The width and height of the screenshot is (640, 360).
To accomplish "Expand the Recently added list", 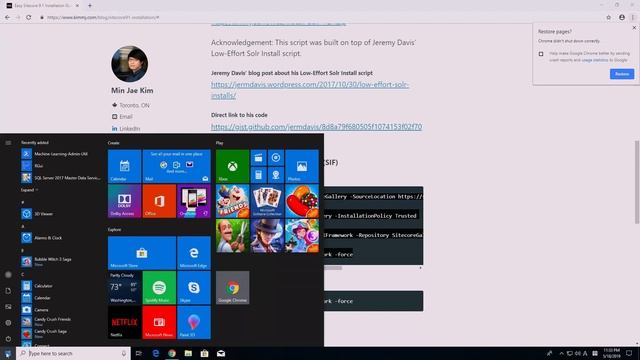I will [29, 190].
